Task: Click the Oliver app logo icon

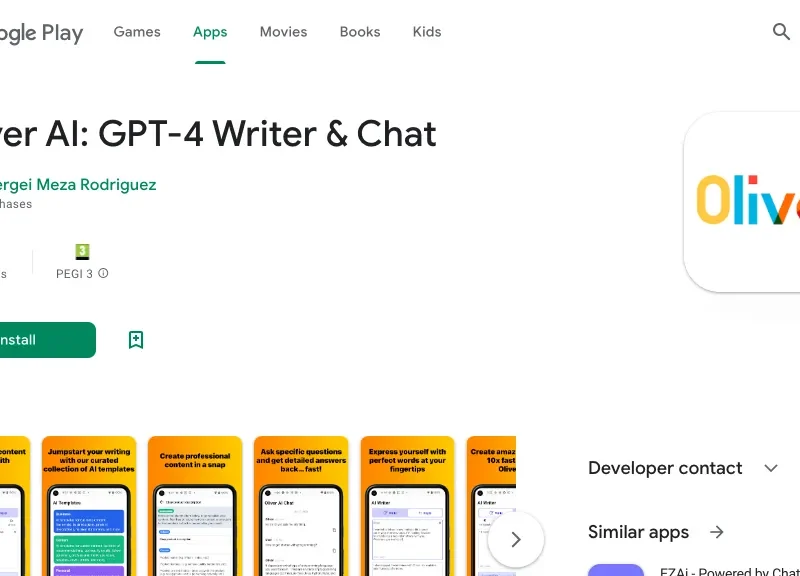Action: coord(742,202)
